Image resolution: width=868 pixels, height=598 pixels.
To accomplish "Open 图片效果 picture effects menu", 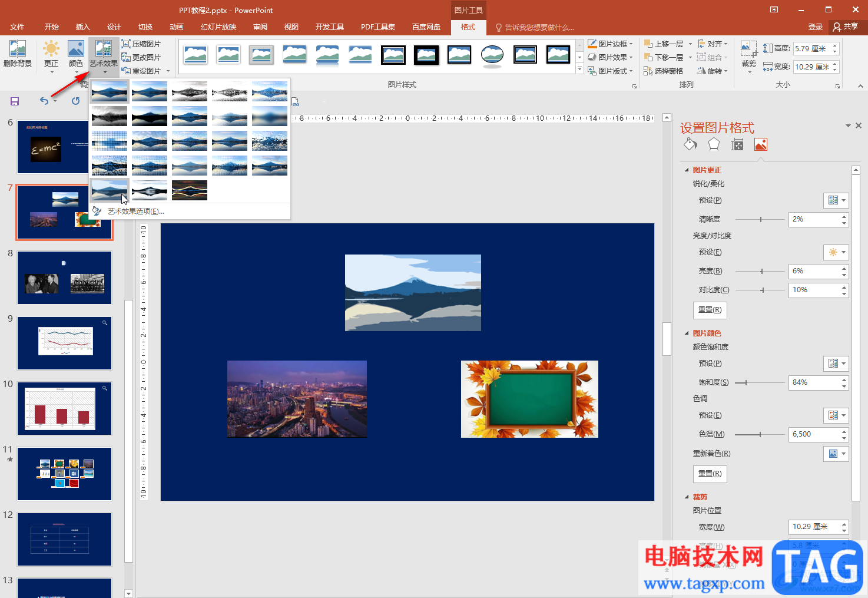I will pyautogui.click(x=611, y=57).
